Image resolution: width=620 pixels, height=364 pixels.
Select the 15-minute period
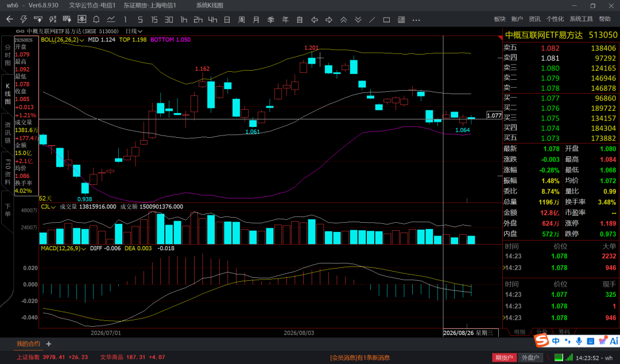154,20
